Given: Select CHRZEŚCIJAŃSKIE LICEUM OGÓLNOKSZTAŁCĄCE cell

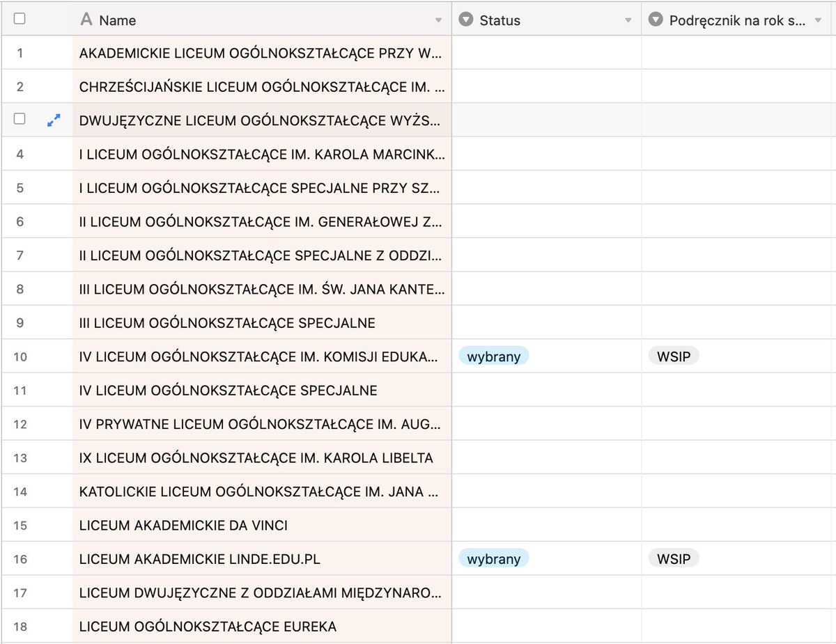Looking at the screenshot, I should tap(262, 86).
